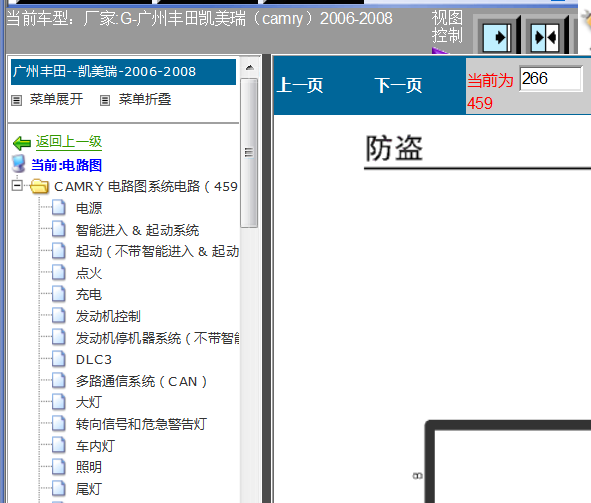This screenshot has height=503, width=591.
Task: Click the page icon beside DLC3
Action: point(58,359)
